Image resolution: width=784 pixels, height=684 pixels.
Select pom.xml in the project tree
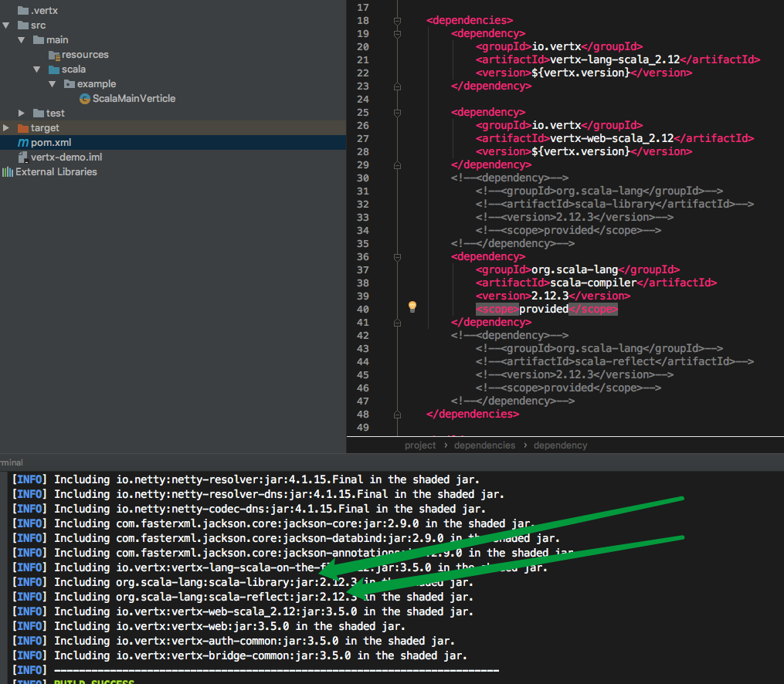tap(173, 142)
